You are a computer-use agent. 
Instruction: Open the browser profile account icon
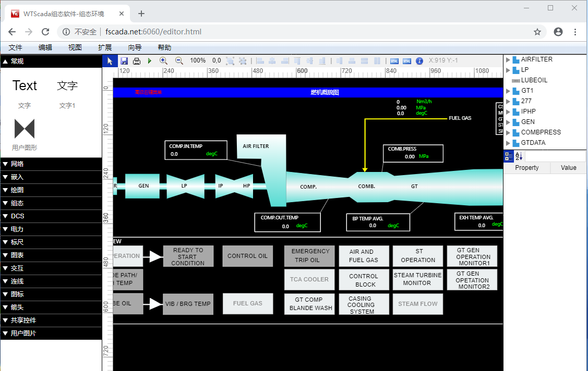click(x=558, y=32)
